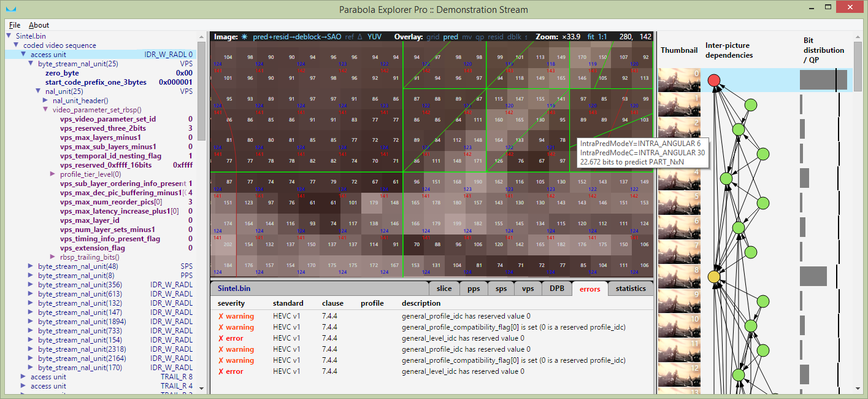Image resolution: width=868 pixels, height=399 pixels.
Task: Enable the qp overlay
Action: [x=480, y=37]
